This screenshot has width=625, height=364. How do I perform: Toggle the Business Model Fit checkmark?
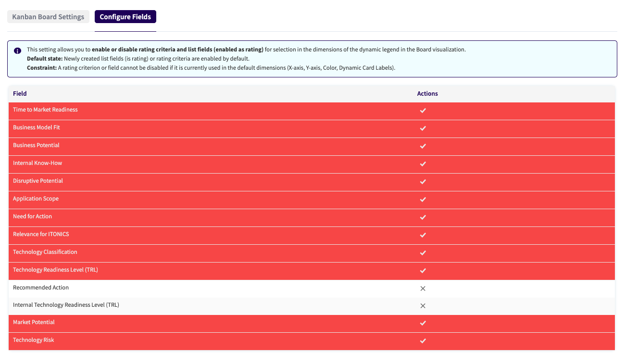point(423,128)
